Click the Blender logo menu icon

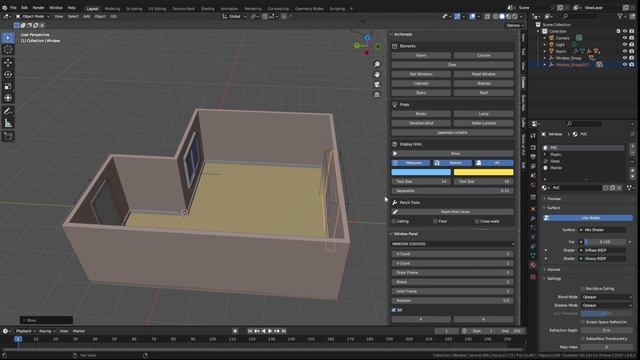[x=4, y=8]
